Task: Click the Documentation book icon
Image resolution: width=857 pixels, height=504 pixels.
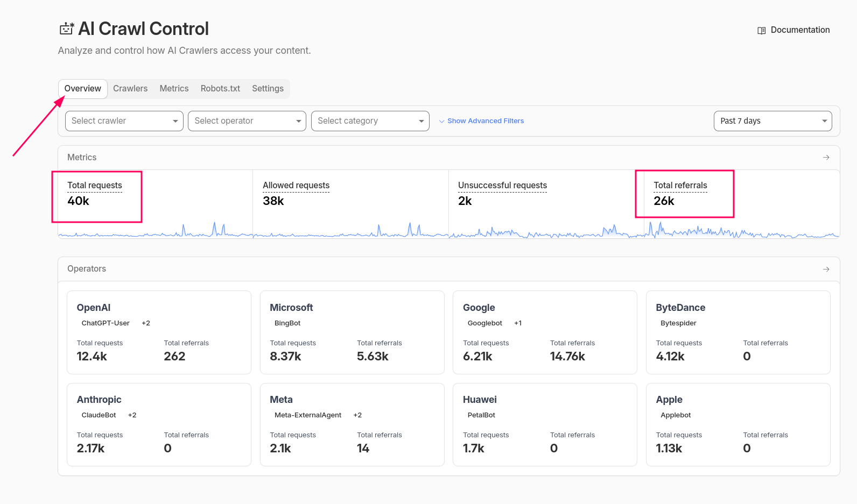Action: coord(761,31)
